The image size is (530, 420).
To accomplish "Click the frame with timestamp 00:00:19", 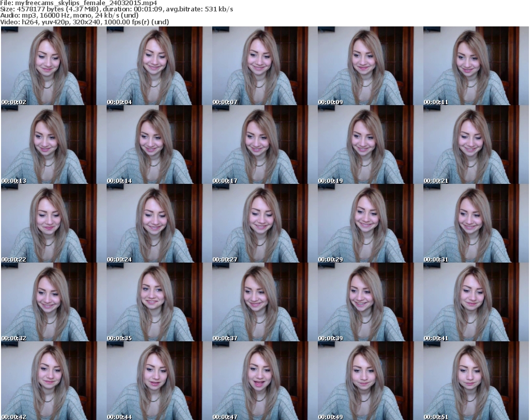I will point(370,144).
